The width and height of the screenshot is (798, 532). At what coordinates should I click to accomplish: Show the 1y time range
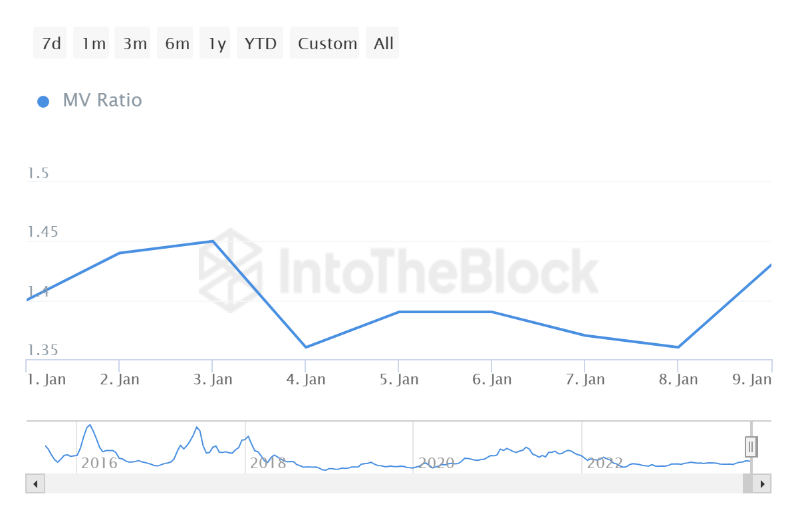coord(216,43)
